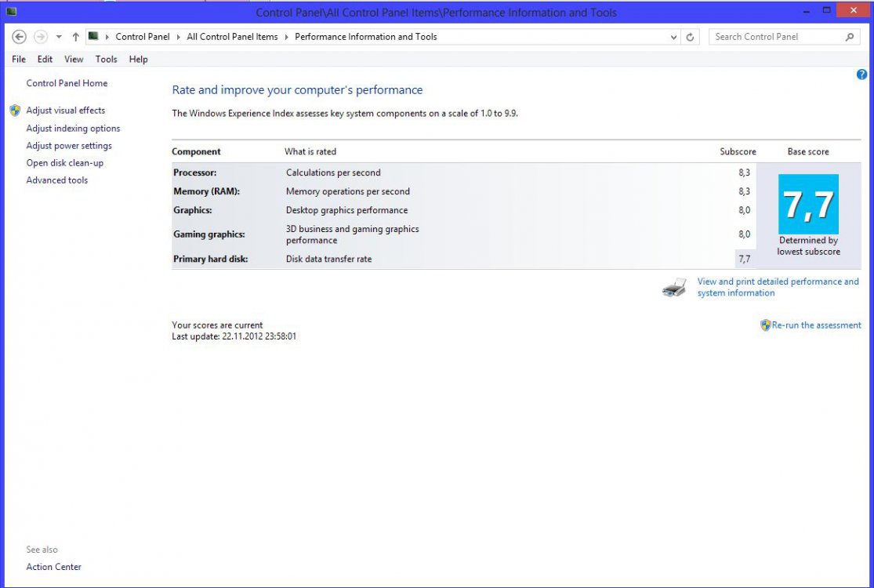Re-run the assessment
Viewport: 874px width, 588px height.
click(816, 325)
